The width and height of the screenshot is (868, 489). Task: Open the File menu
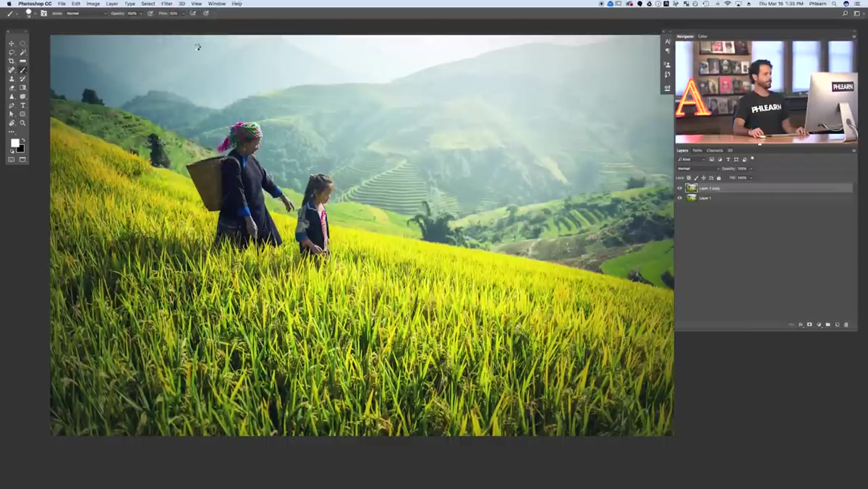coord(61,4)
